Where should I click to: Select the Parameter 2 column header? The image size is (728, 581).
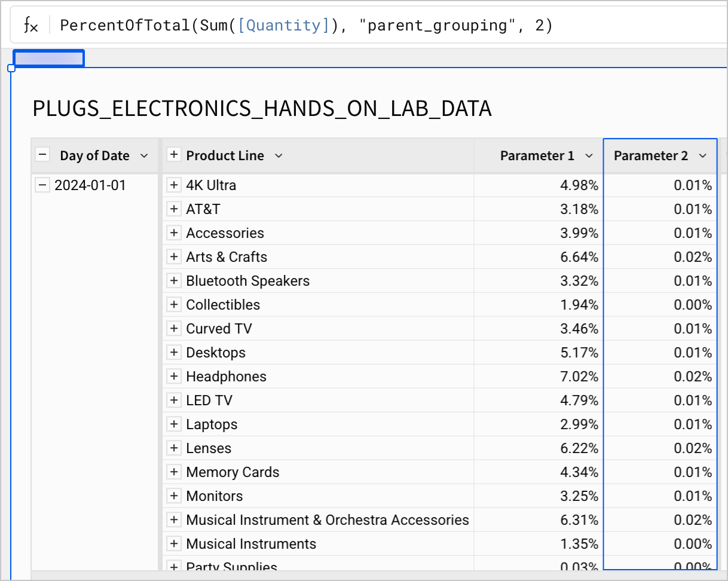(x=651, y=155)
